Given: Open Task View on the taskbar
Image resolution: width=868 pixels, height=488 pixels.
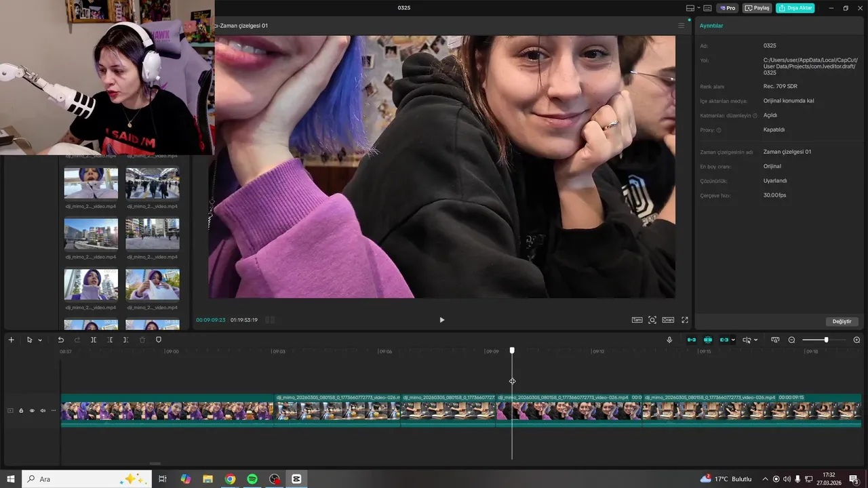Looking at the screenshot, I should pyautogui.click(x=163, y=479).
